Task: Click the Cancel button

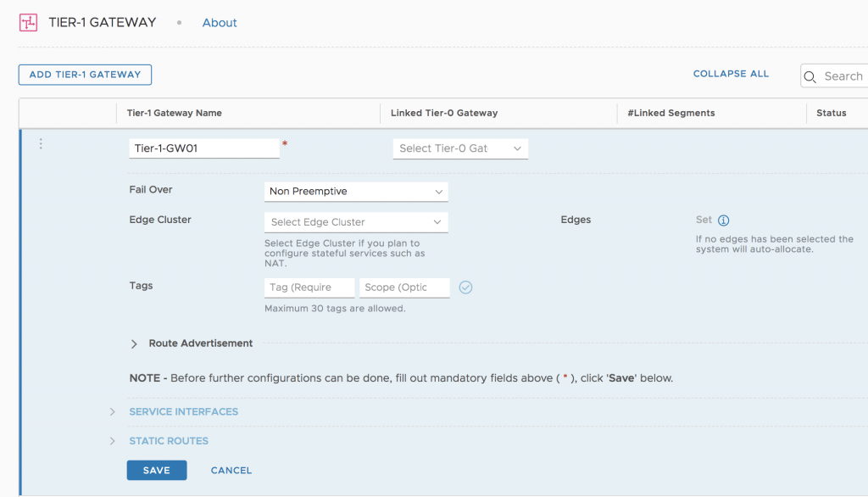Action: pyautogui.click(x=231, y=471)
